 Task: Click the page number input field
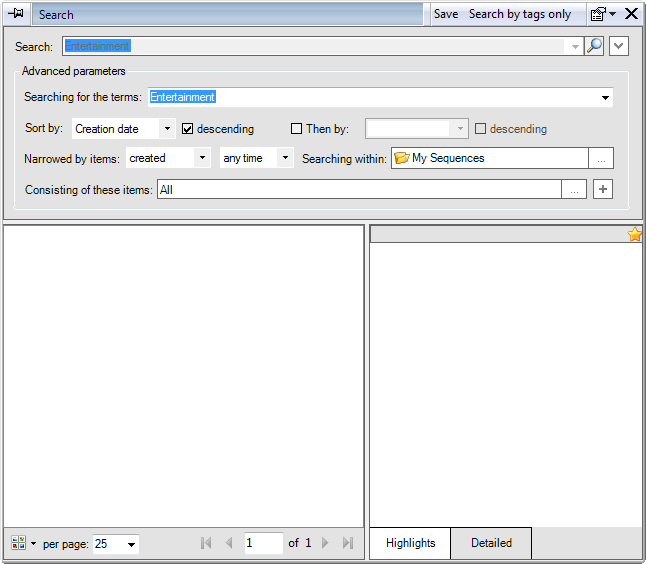click(x=264, y=543)
